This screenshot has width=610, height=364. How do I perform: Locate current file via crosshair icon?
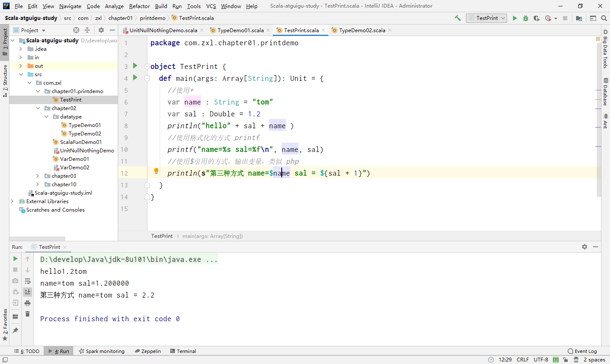(76, 30)
